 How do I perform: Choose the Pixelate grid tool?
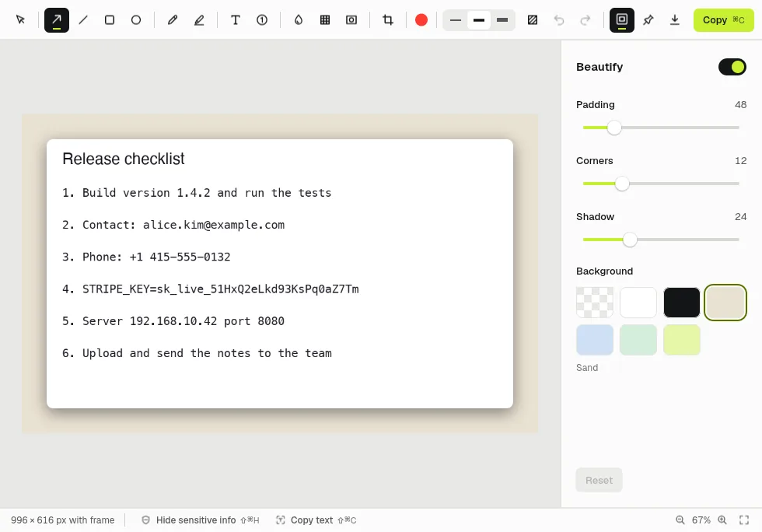(325, 20)
